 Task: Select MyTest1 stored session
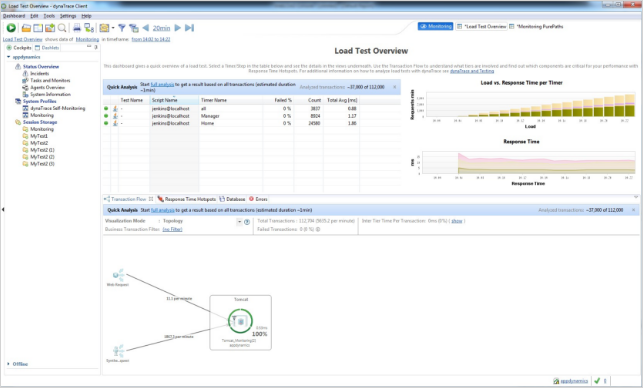click(x=39, y=136)
